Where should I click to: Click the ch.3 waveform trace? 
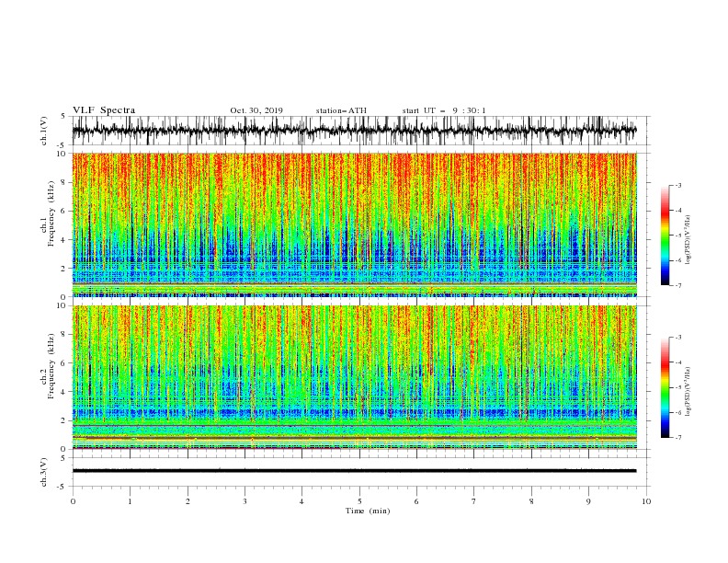(x=354, y=471)
